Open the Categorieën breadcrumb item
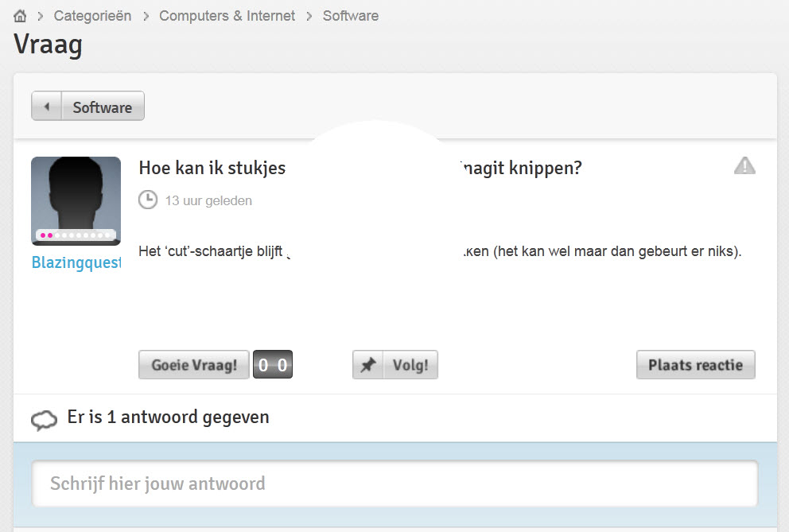The height and width of the screenshot is (532, 789). click(x=92, y=14)
